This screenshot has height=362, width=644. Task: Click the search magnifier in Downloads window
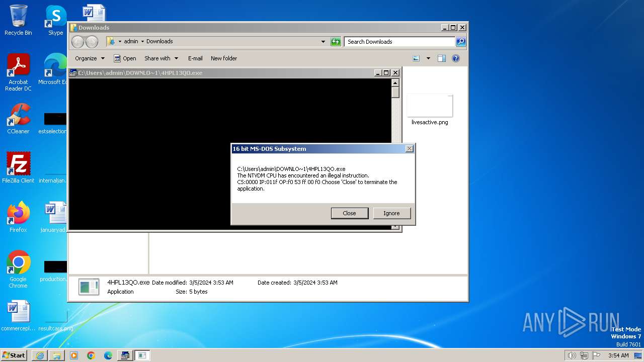click(460, 42)
